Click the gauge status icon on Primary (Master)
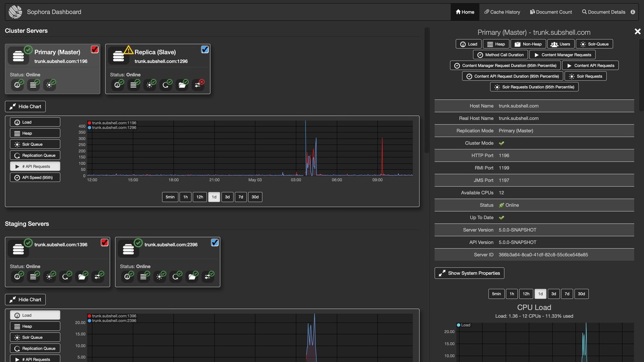The height and width of the screenshot is (362, 644). pyautogui.click(x=18, y=84)
